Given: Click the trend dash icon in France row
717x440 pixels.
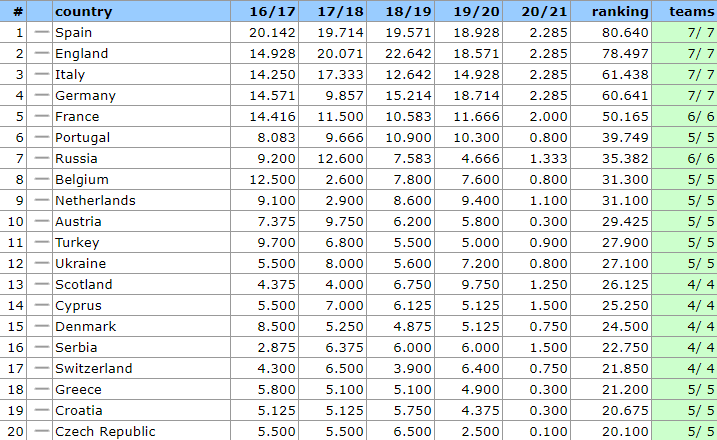Looking at the screenshot, I should [x=41, y=117].
